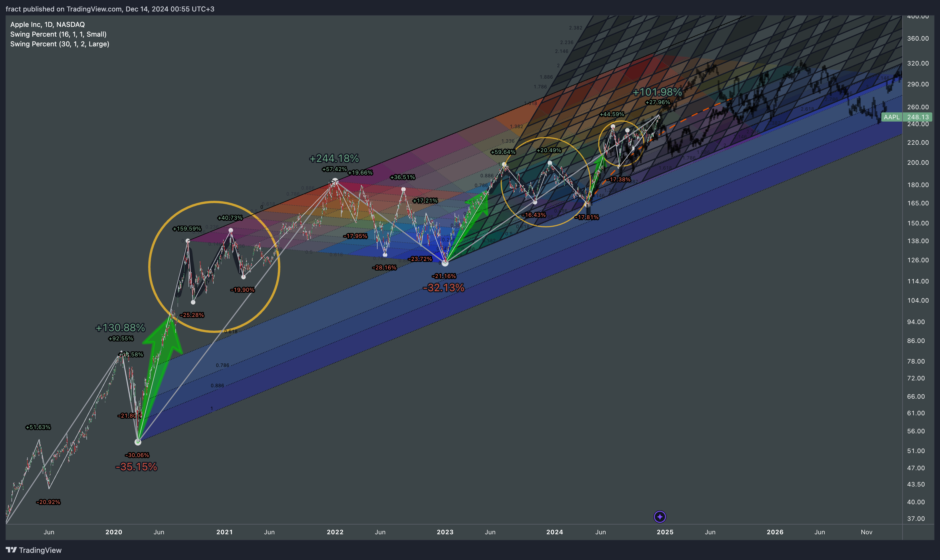The image size is (940, 560).
Task: Click the +159.59% swing label
Action: (187, 229)
